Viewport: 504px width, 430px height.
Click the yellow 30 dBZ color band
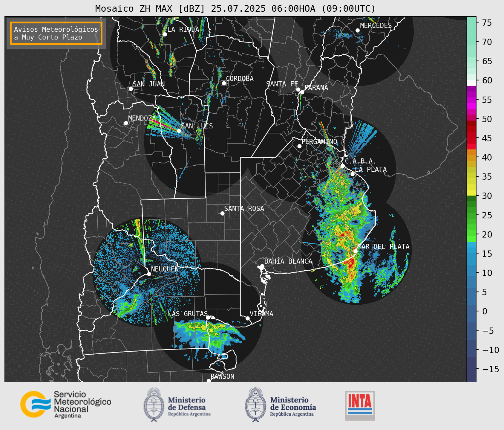[x=471, y=193]
